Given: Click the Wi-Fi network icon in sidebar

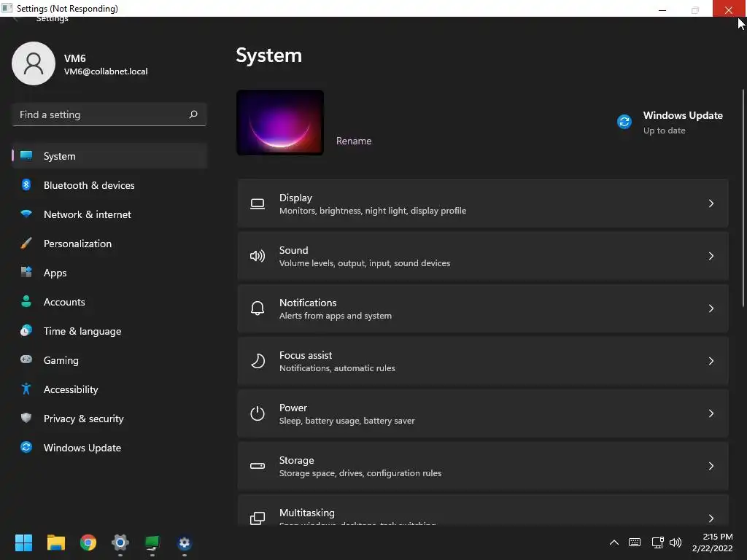Looking at the screenshot, I should [x=26, y=214].
